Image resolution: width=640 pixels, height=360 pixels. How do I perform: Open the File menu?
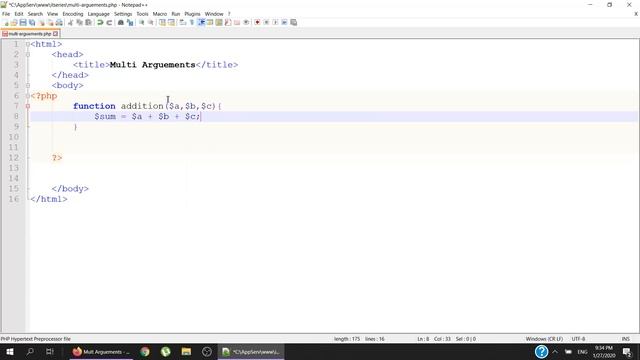pyautogui.click(x=6, y=14)
